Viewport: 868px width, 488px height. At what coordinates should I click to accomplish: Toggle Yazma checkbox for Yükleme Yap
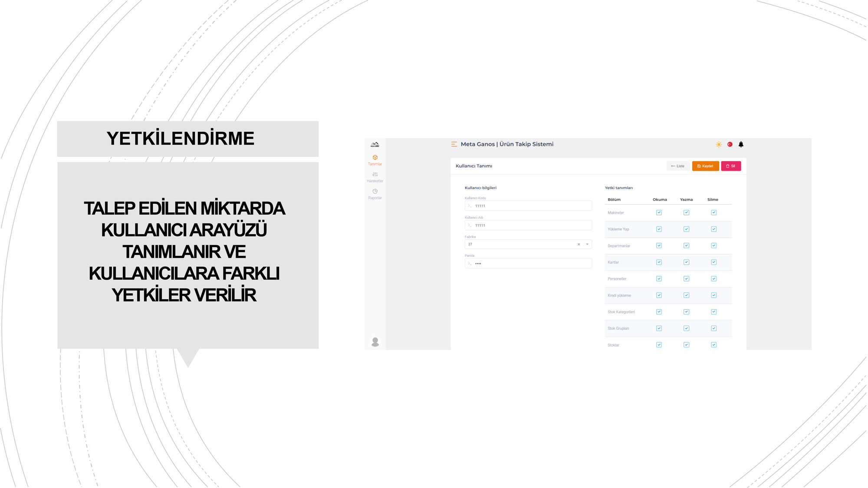tap(686, 229)
